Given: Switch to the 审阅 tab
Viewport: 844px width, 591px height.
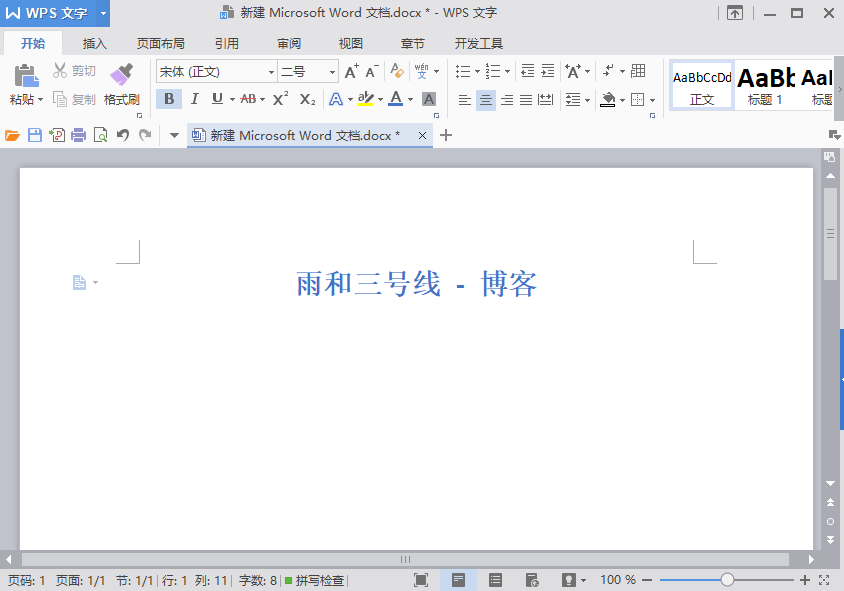Looking at the screenshot, I should 289,43.
